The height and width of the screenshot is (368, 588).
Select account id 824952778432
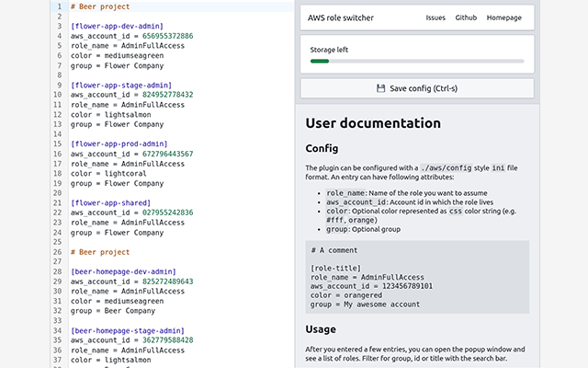(167, 95)
